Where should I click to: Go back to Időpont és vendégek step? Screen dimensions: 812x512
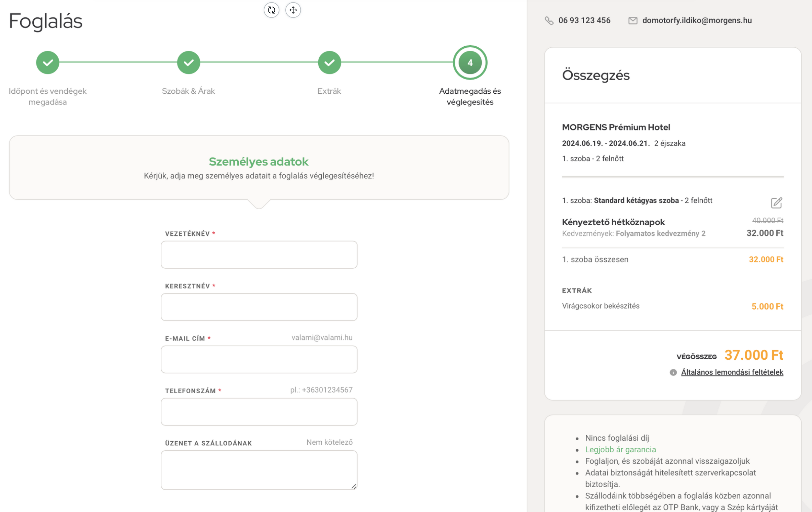[x=47, y=62]
